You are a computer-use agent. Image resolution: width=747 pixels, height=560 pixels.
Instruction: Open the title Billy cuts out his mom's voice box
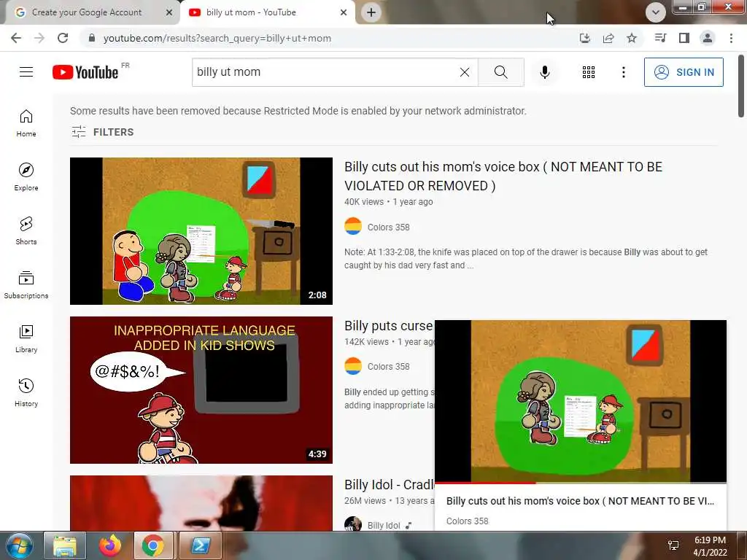503,176
